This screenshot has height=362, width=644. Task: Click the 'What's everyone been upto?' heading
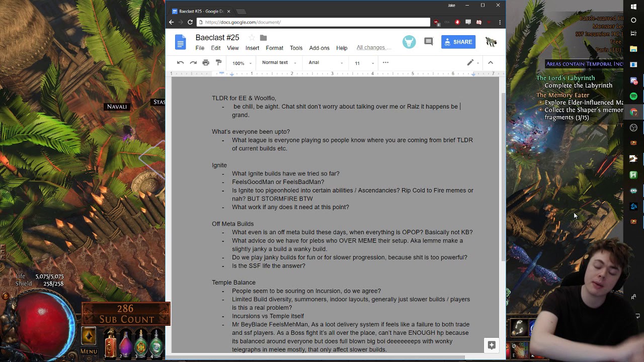point(251,132)
